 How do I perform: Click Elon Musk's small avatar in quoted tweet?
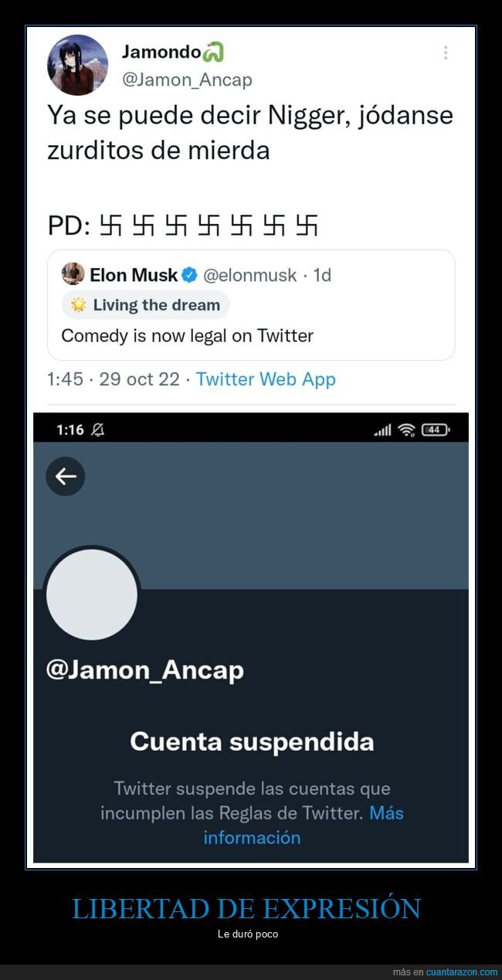pos(73,273)
